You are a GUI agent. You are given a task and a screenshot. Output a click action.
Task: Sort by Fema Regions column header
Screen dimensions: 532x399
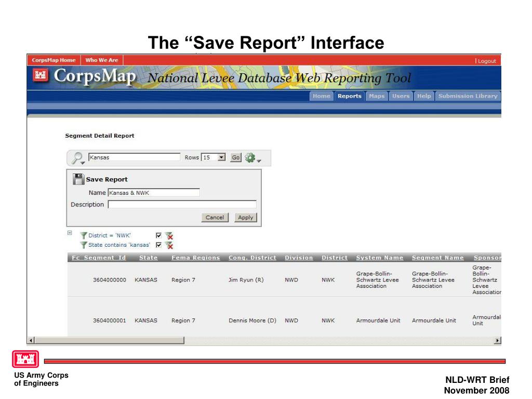pyautogui.click(x=196, y=258)
